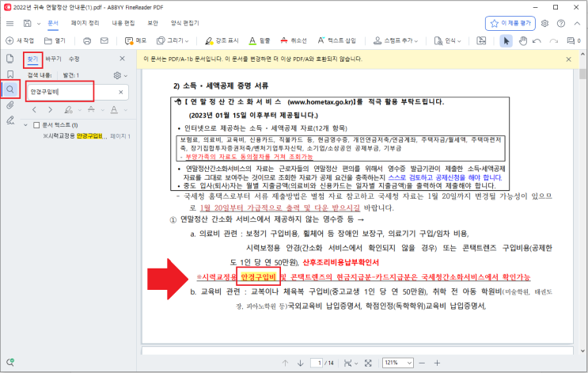The width and height of the screenshot is (588, 373).
Task: Click the page number input field
Action: tap(317, 363)
